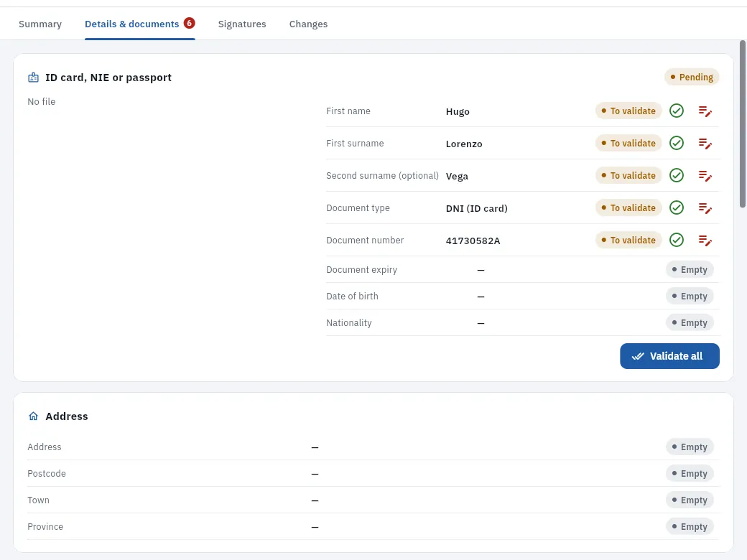Validate the First name field checkmark
747x560 pixels.
click(x=677, y=111)
